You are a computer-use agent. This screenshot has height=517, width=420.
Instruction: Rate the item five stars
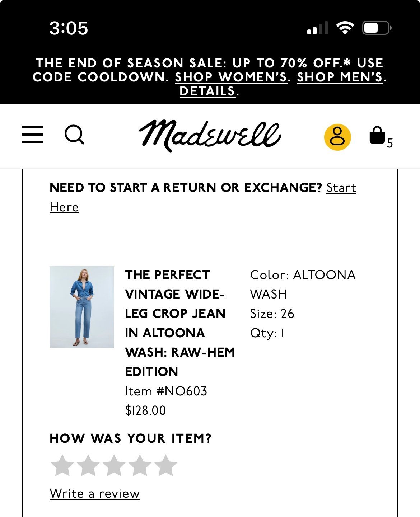165,466
